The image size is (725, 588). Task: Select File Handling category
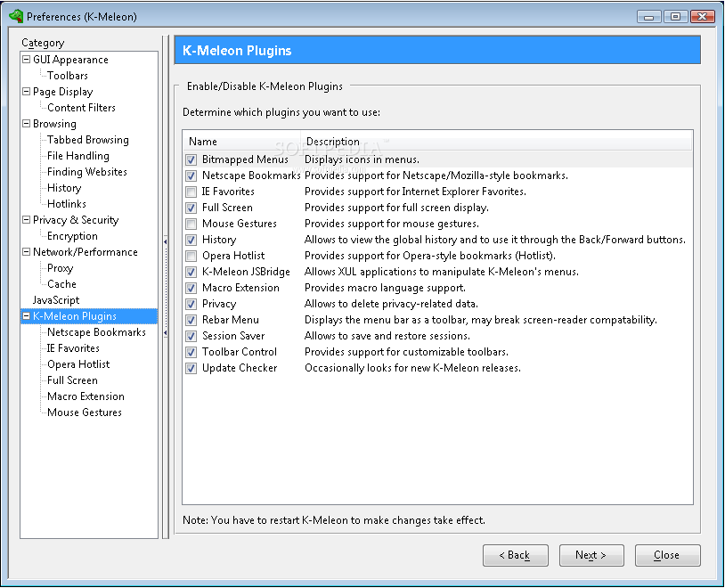[x=78, y=156]
